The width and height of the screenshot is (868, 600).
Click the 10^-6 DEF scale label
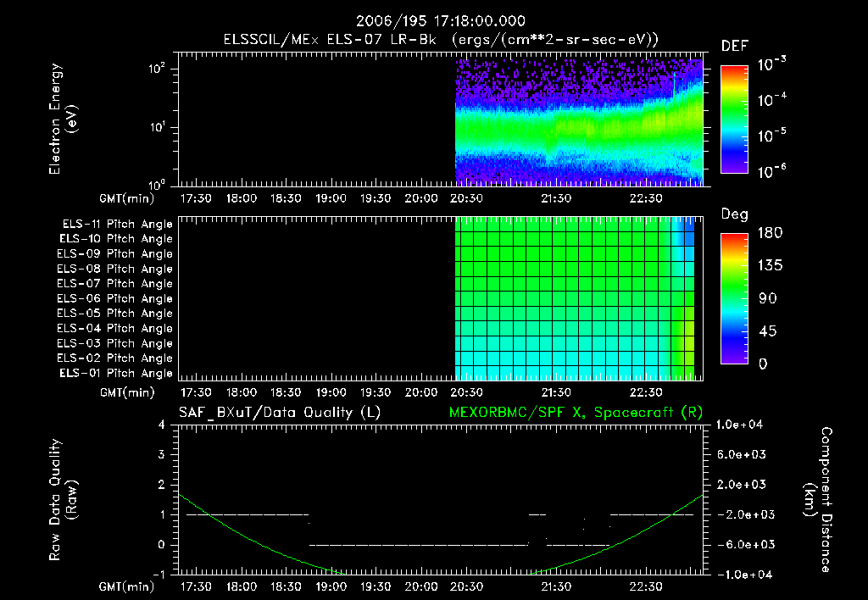coord(771,171)
